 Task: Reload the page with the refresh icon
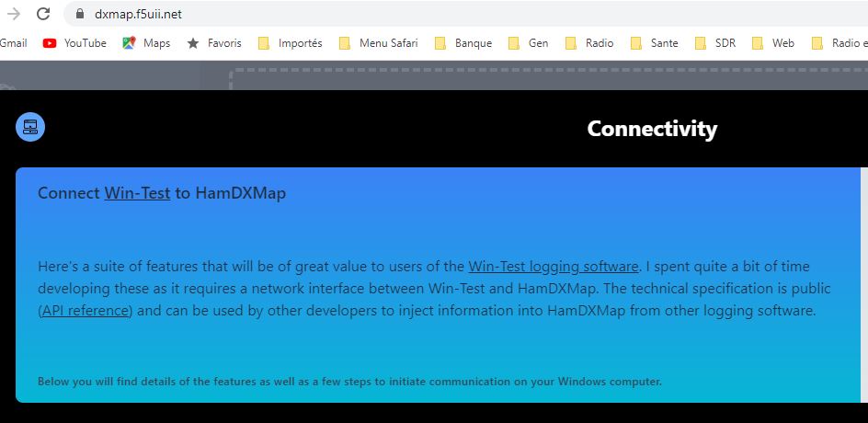pos(43,14)
